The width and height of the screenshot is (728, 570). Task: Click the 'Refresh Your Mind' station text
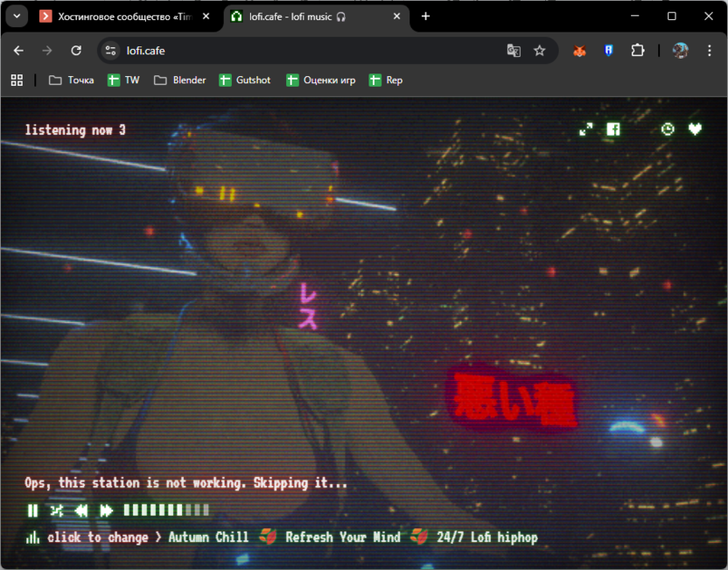point(343,538)
